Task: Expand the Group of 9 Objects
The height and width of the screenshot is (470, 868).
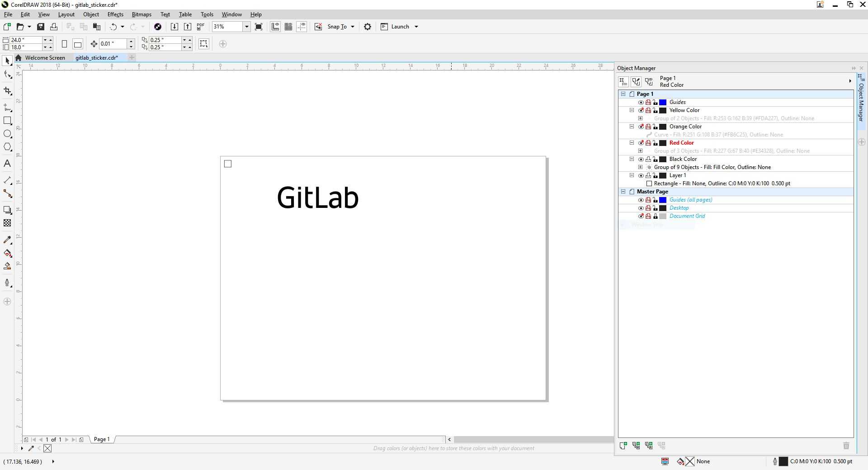Action: (640, 167)
